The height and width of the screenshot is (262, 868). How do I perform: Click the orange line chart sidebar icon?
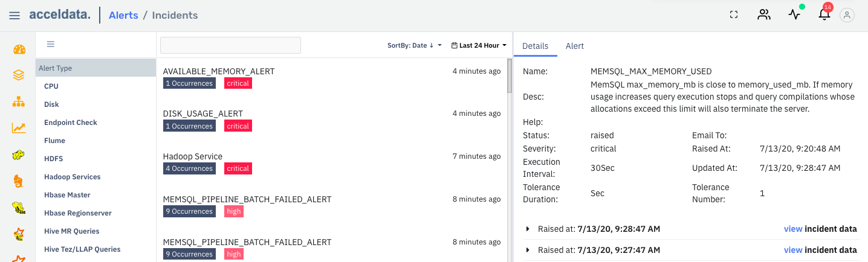[x=19, y=127]
